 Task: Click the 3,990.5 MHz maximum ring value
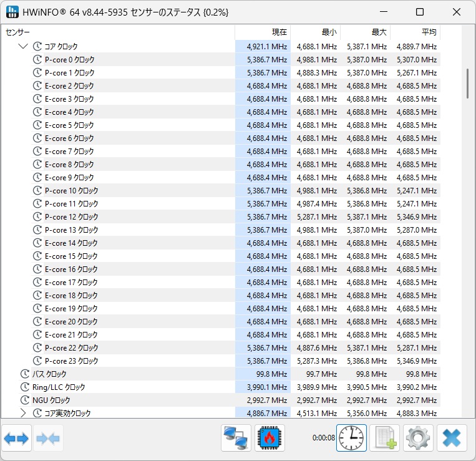(367, 387)
